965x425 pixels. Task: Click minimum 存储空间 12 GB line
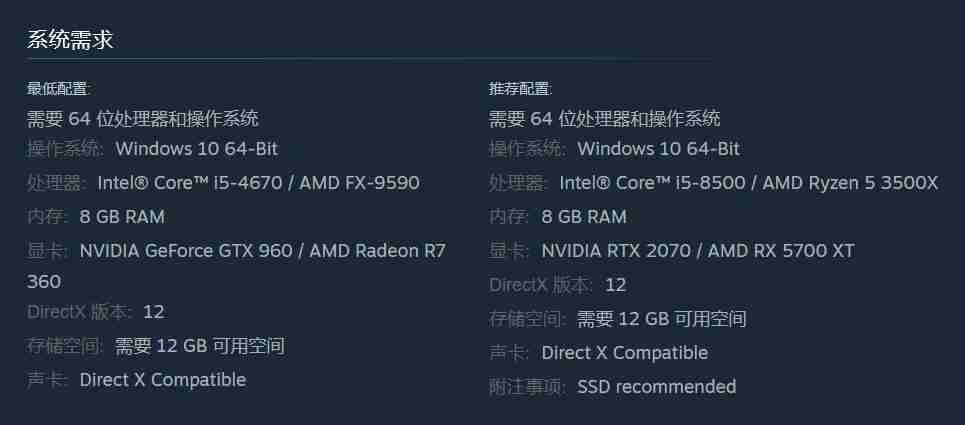156,346
